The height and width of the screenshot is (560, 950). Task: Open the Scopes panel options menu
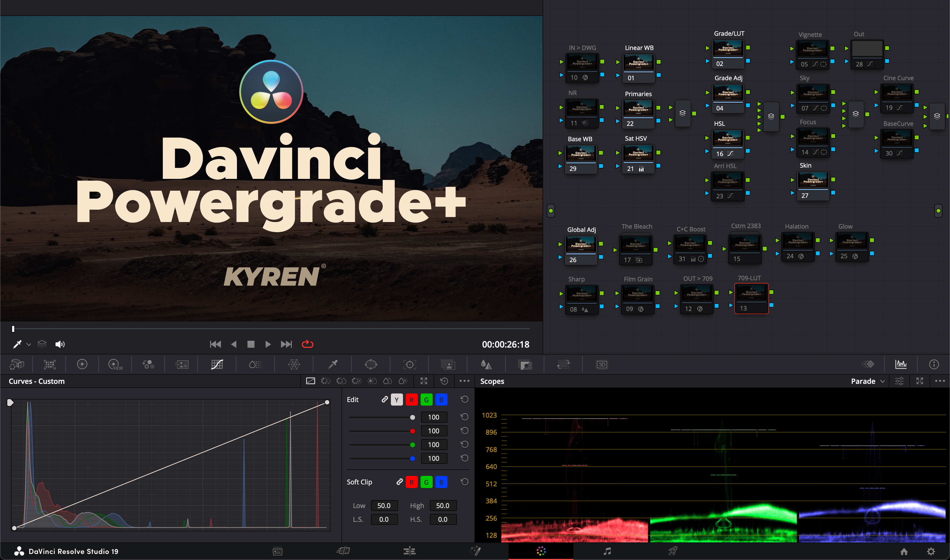[940, 381]
